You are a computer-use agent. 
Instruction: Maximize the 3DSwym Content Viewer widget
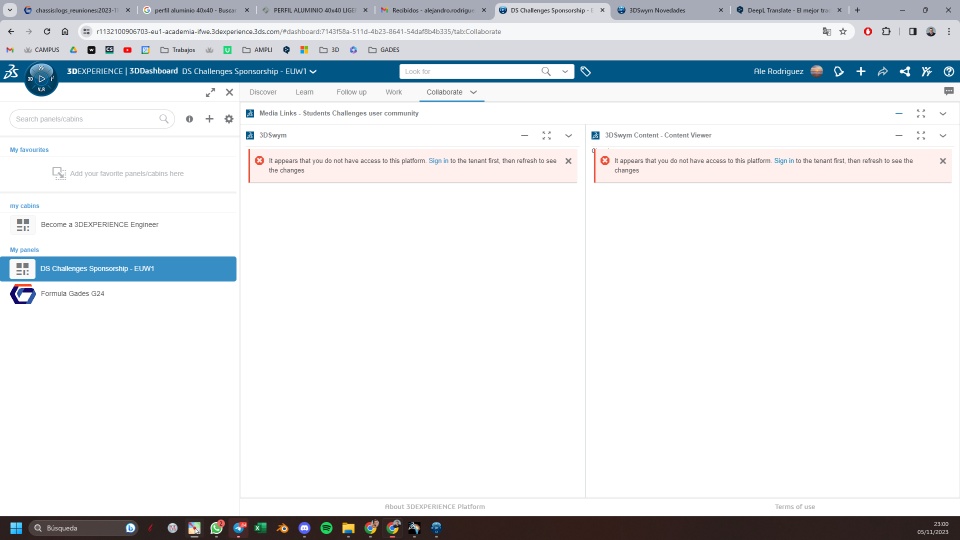click(x=921, y=135)
